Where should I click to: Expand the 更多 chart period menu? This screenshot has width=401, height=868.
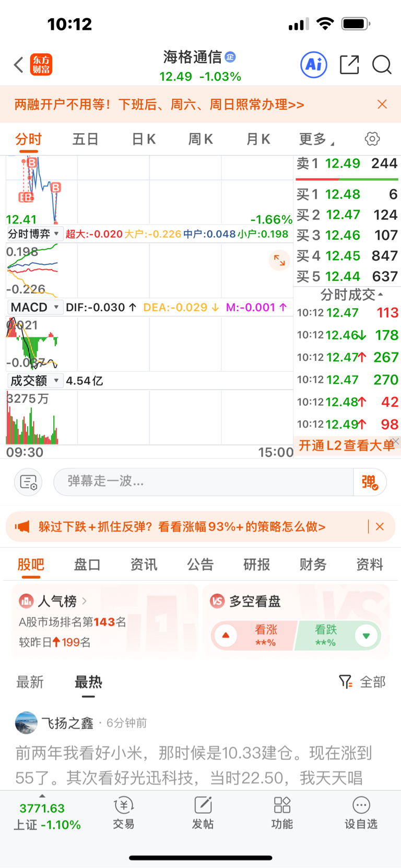click(x=316, y=139)
